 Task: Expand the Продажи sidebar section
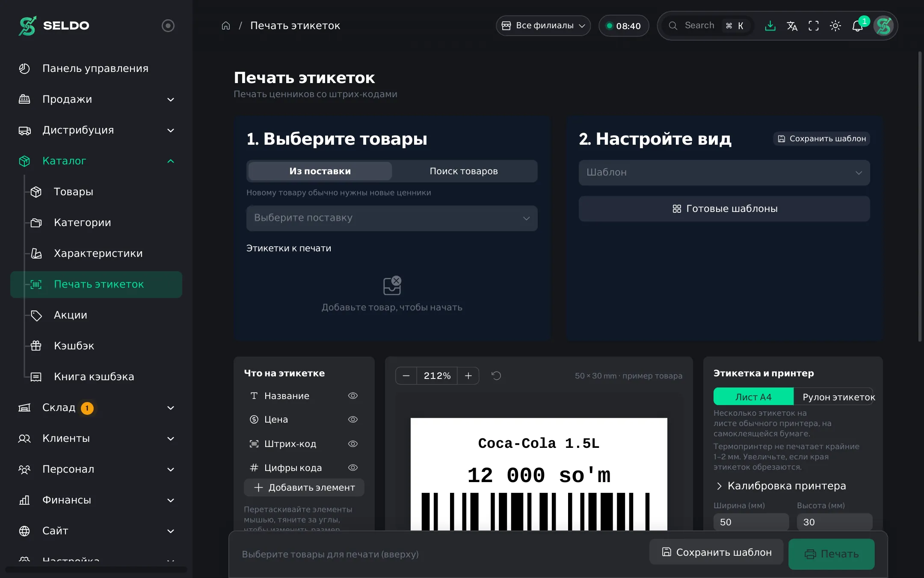click(96, 99)
